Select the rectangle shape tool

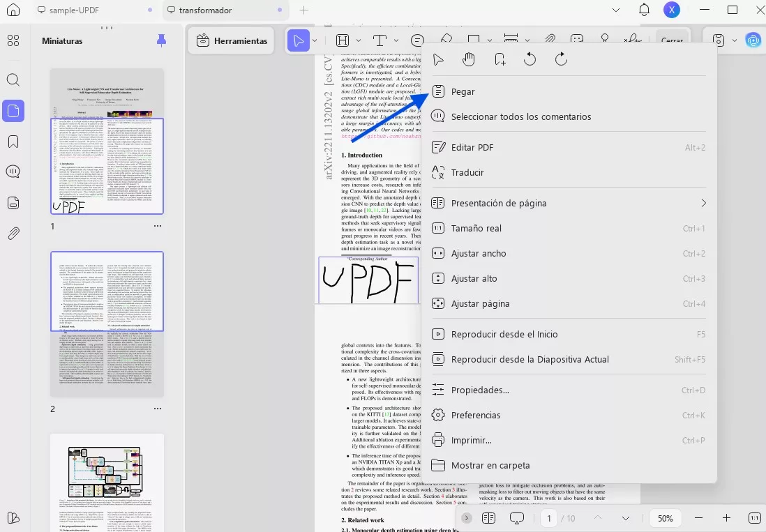474,39
